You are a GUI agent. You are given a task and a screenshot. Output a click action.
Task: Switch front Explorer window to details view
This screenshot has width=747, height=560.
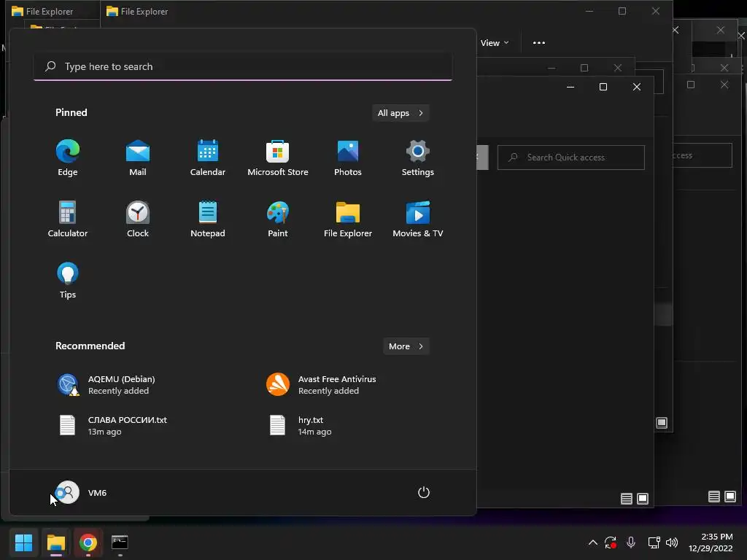coord(627,499)
